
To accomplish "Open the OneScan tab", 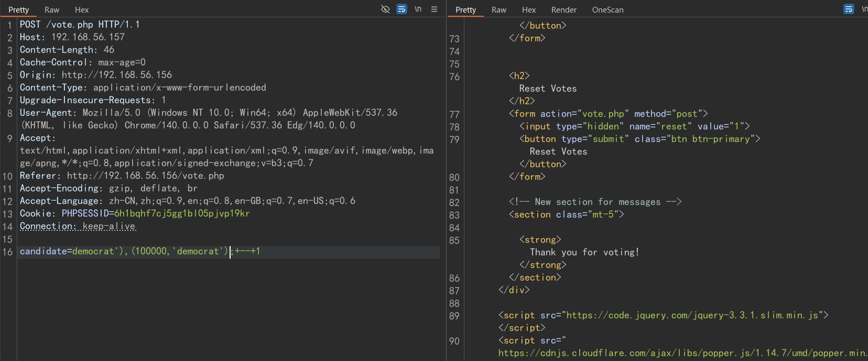I will pyautogui.click(x=607, y=10).
